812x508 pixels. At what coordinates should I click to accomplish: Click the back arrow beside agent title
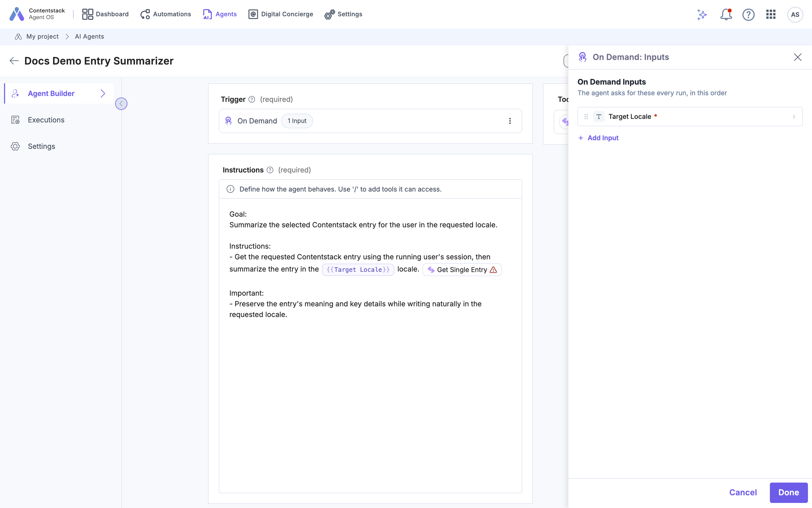[x=14, y=61]
